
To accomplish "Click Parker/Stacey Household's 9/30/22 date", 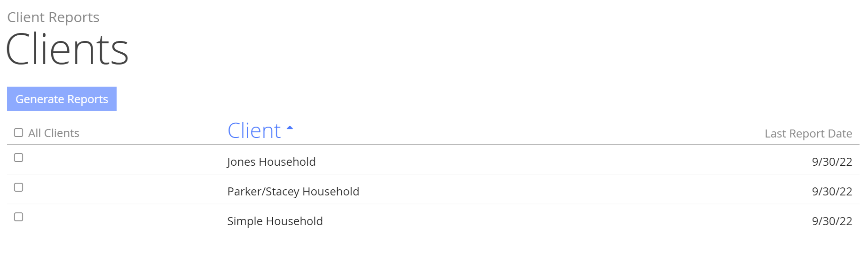I will (831, 192).
